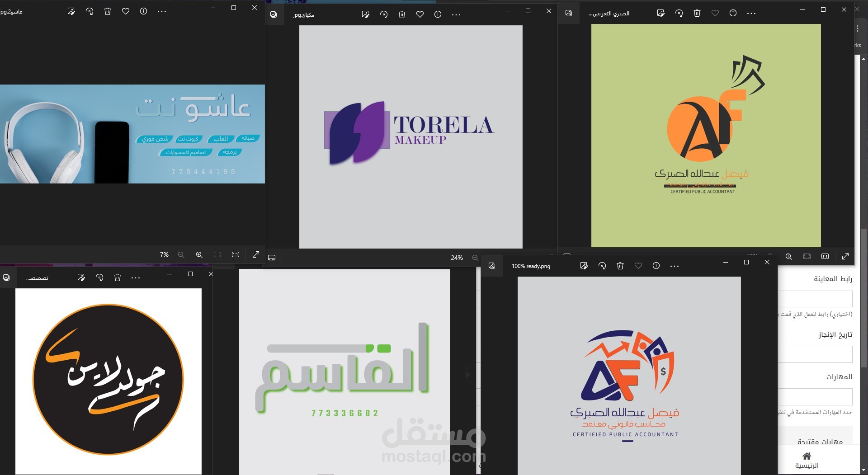Zoom in on the عاشو2 banner image
The image size is (868, 475).
[199, 255]
